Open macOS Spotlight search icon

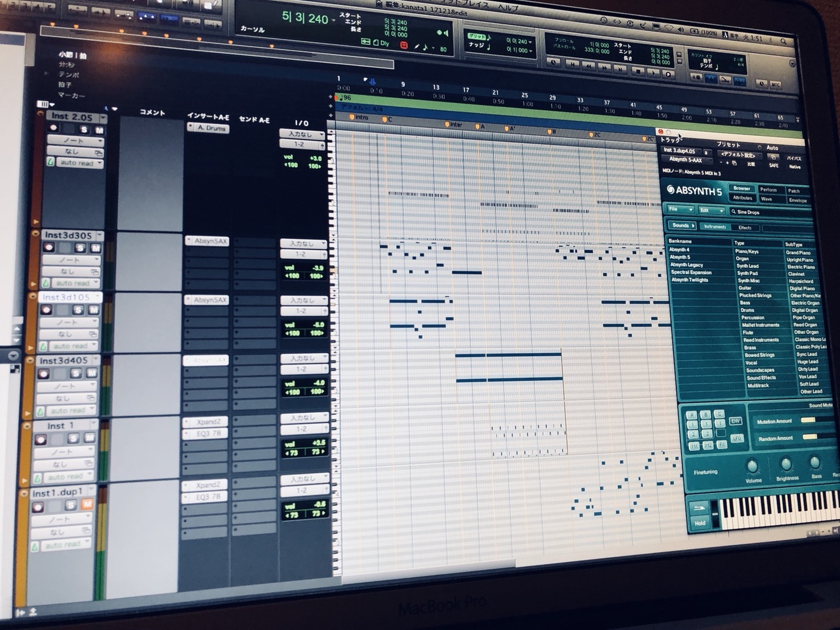(x=784, y=41)
